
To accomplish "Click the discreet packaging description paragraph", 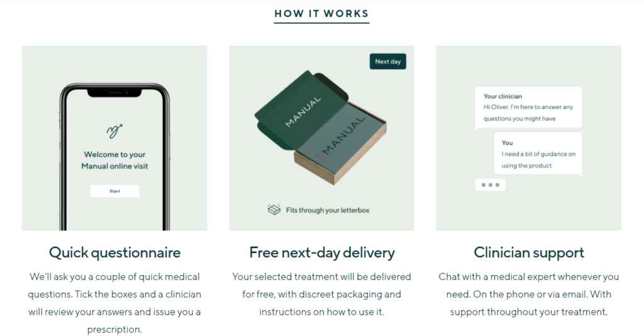I will (x=321, y=294).
